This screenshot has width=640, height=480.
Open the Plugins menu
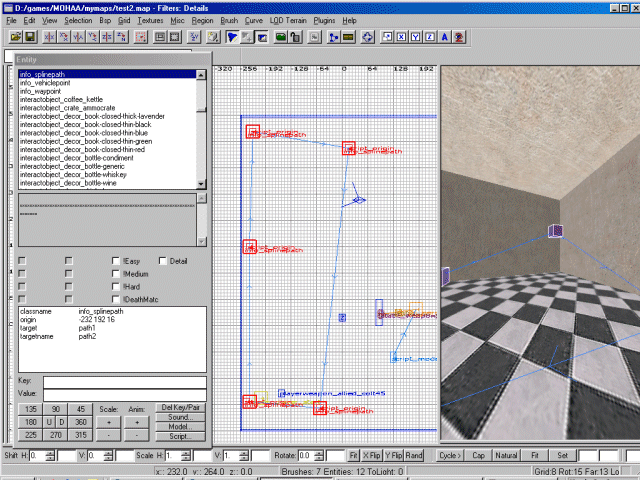click(x=324, y=20)
